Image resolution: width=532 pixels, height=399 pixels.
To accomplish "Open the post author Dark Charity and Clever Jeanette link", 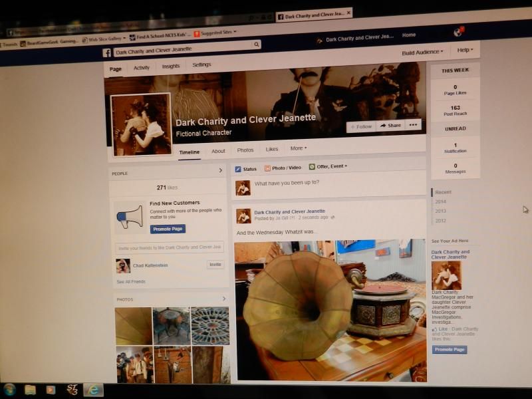I will (289, 211).
